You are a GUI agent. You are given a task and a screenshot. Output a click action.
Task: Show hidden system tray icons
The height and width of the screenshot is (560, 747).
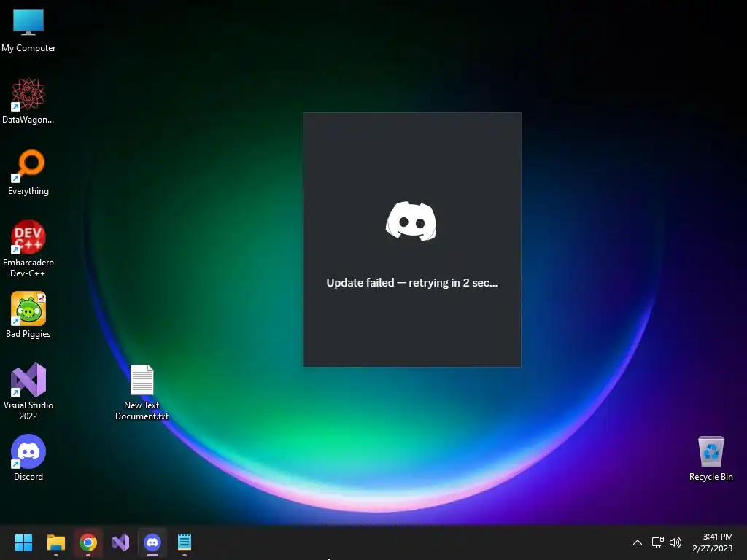(638, 542)
